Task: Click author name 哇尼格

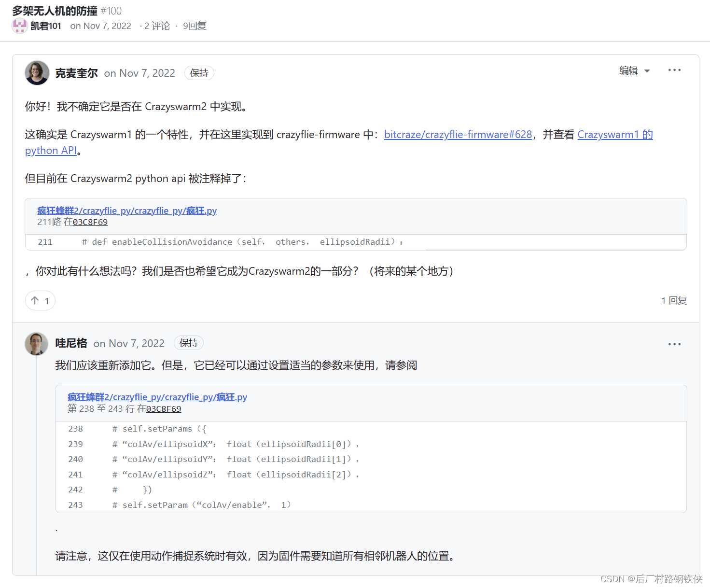Action: coord(71,343)
